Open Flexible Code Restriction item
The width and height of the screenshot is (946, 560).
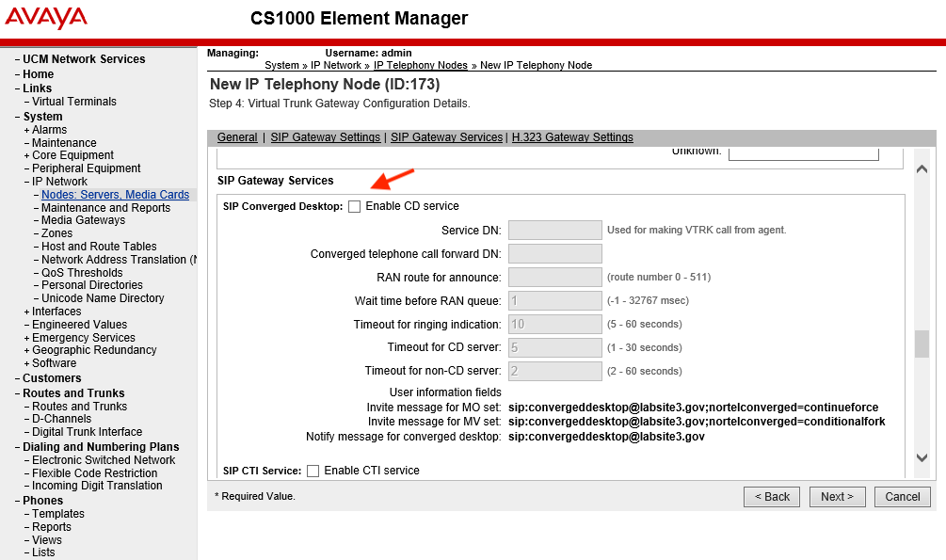click(95, 473)
